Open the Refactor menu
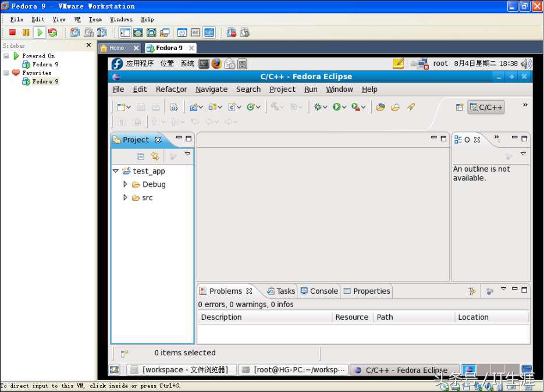Screen dimensions: 544x392 (170, 89)
